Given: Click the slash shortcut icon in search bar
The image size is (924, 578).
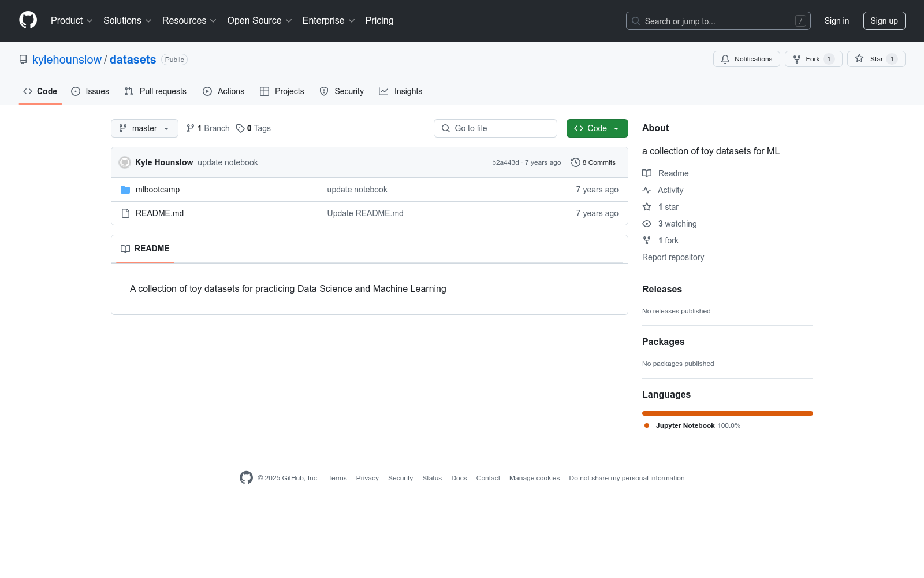Looking at the screenshot, I should (x=800, y=21).
